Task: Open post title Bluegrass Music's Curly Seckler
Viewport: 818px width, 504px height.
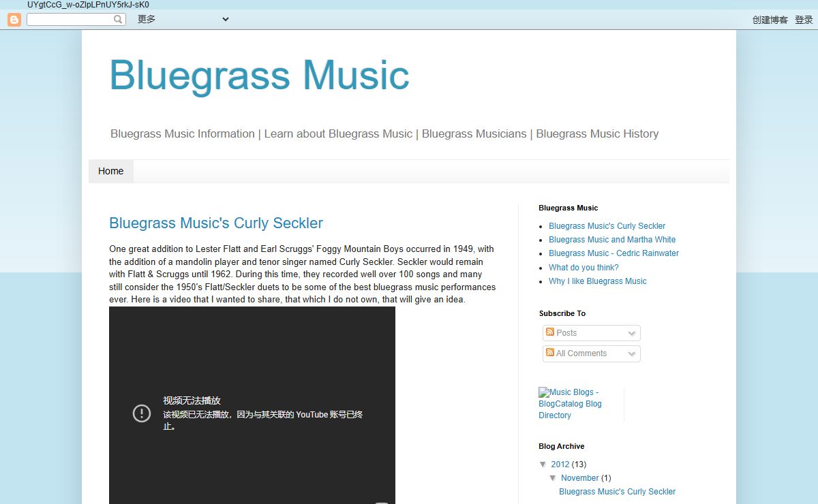Action: pos(216,223)
